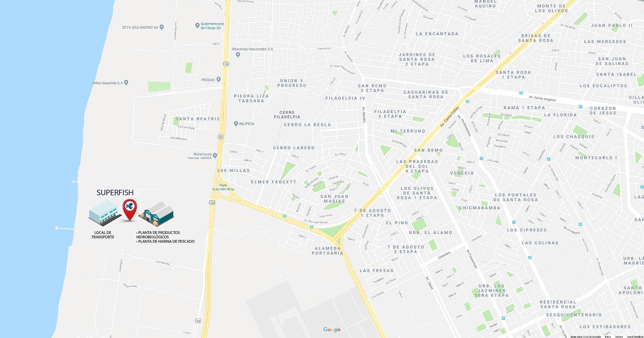Screen dimensions: 644x338
Task: Click the fish plant warehouse illustration
Action: [156, 214]
